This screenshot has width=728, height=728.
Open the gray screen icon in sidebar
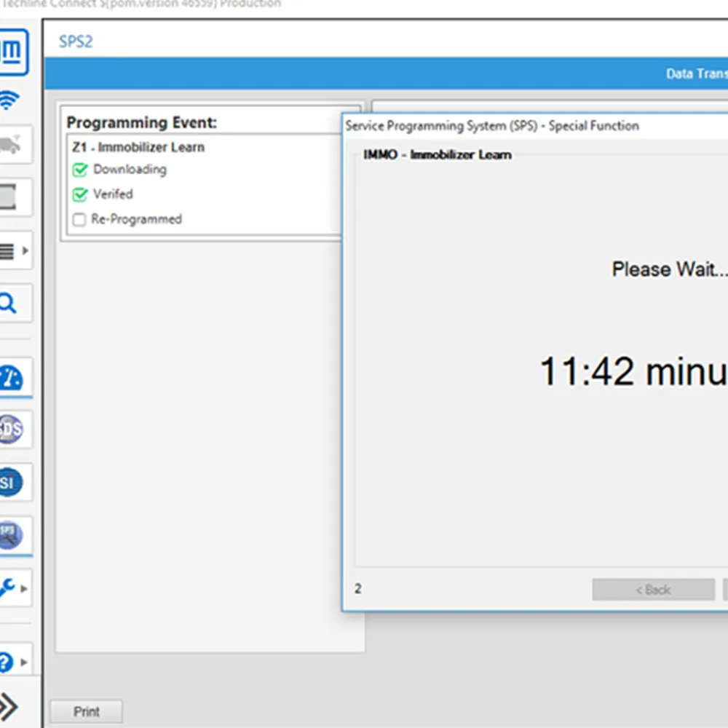coord(8,197)
